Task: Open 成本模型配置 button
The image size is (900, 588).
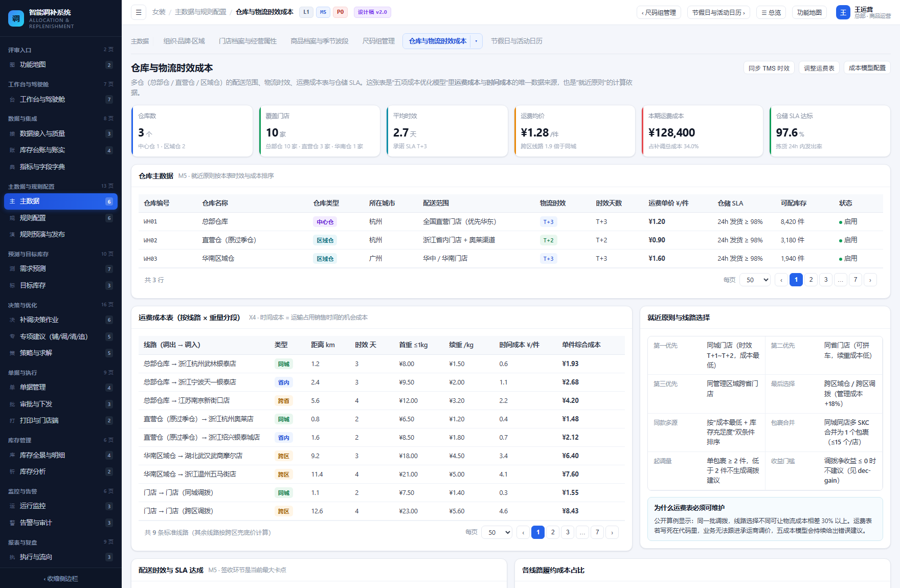Action: 867,68
